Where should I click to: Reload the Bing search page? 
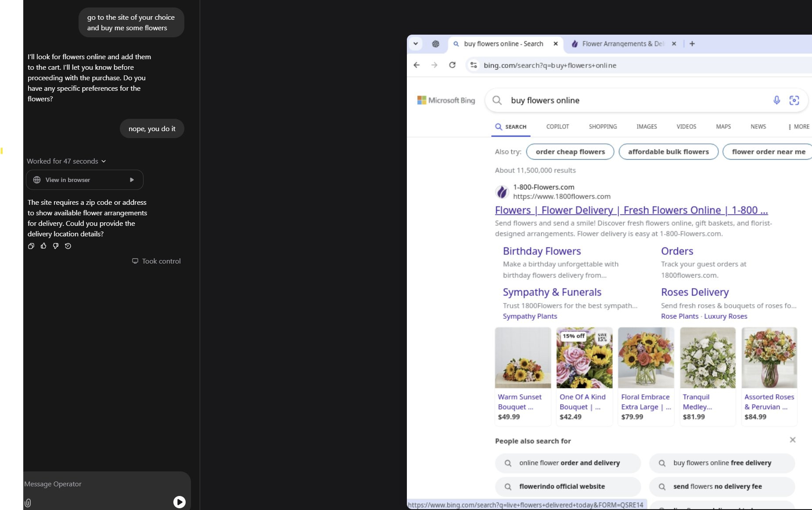452,65
